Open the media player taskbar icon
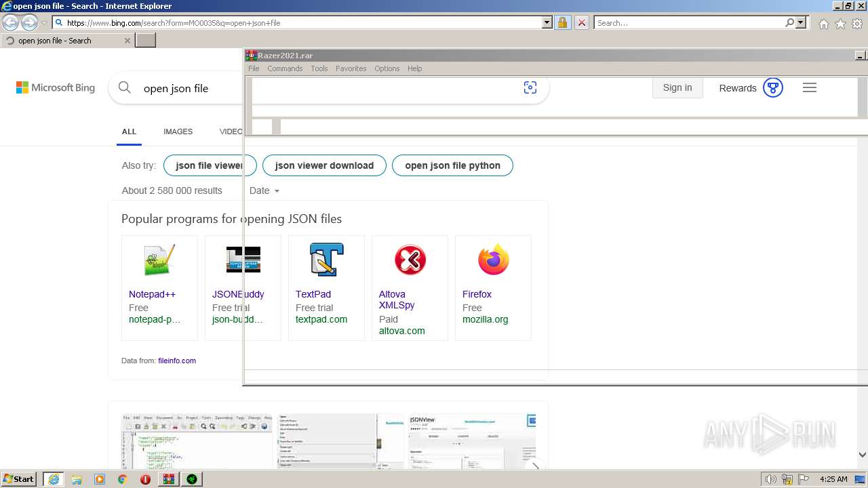The height and width of the screenshot is (488, 868). pos(100,479)
